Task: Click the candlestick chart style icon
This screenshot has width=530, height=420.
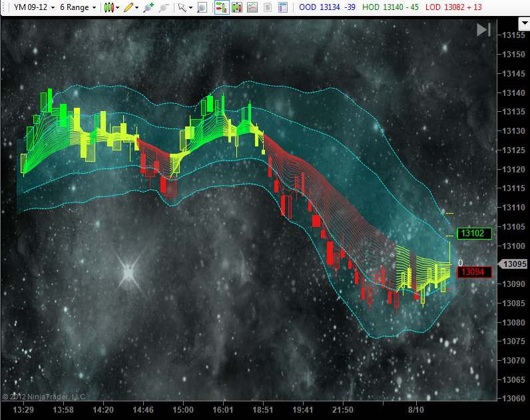Action: coord(109,7)
